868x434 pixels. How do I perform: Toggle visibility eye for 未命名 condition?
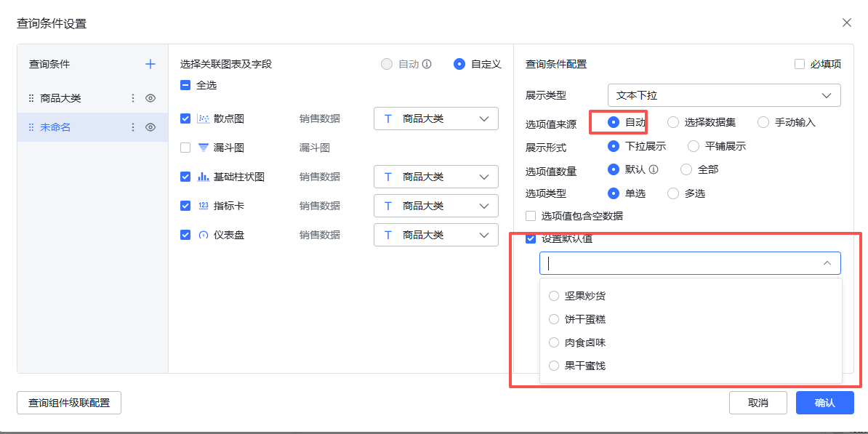coord(150,127)
